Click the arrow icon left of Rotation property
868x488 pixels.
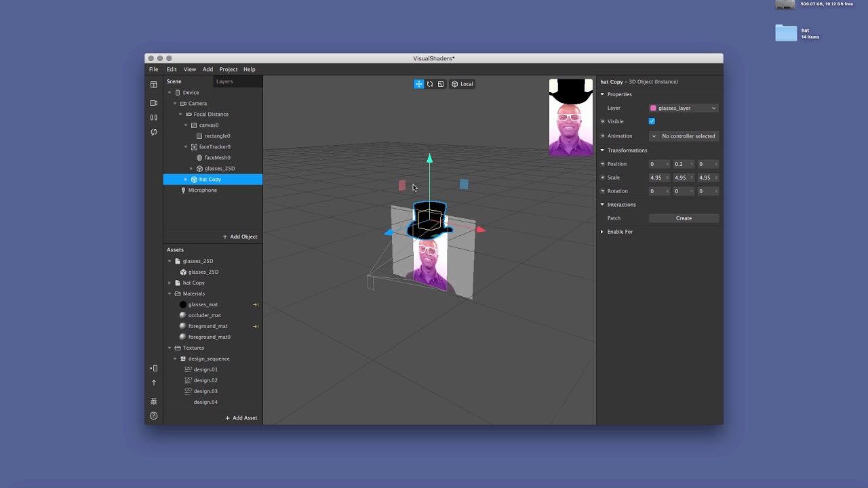pos(602,191)
